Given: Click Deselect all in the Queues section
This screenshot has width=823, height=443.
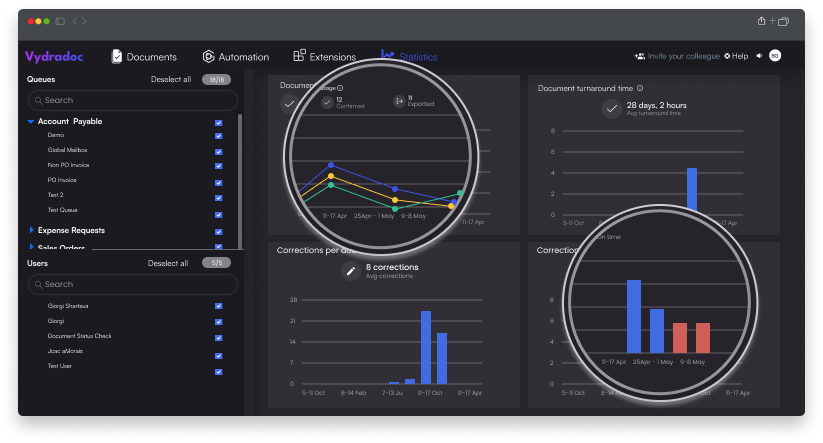Looking at the screenshot, I should click(170, 79).
